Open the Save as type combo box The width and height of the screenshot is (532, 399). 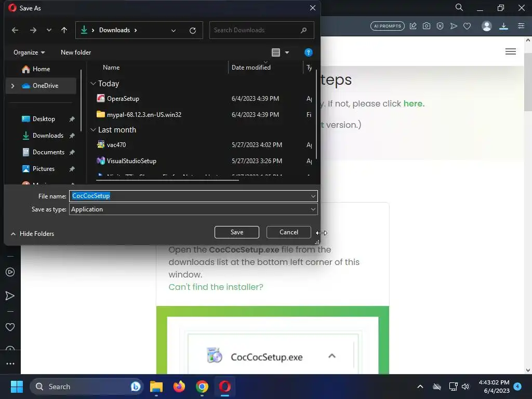coord(193,209)
